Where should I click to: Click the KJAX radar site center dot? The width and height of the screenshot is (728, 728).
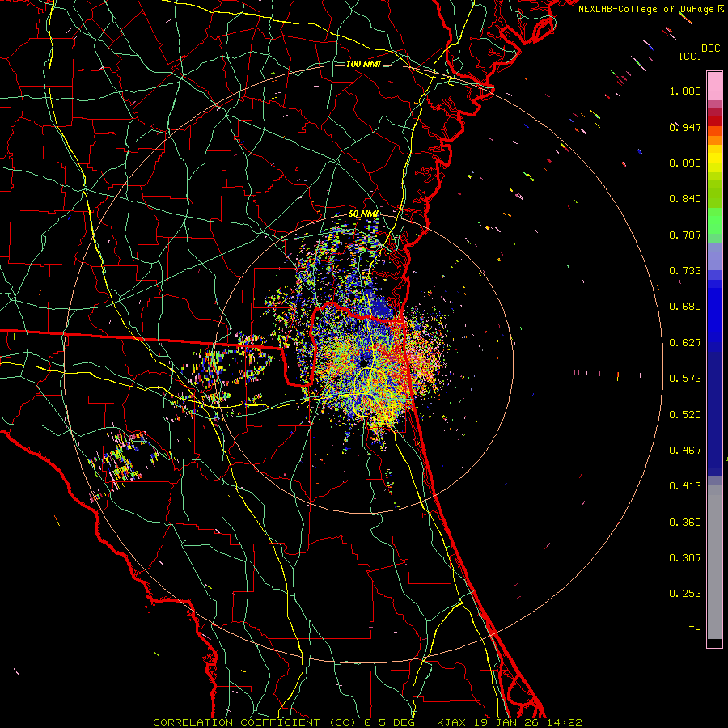click(x=365, y=362)
